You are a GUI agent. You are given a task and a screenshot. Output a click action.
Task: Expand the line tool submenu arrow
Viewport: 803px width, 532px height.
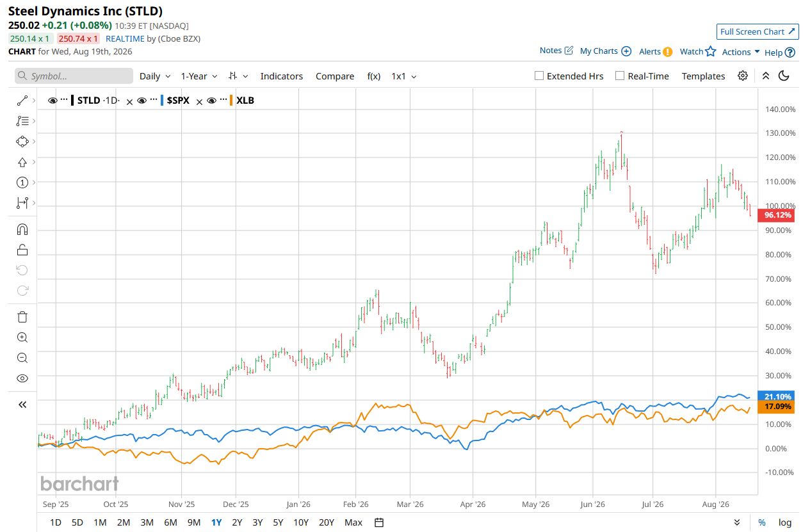click(x=34, y=101)
